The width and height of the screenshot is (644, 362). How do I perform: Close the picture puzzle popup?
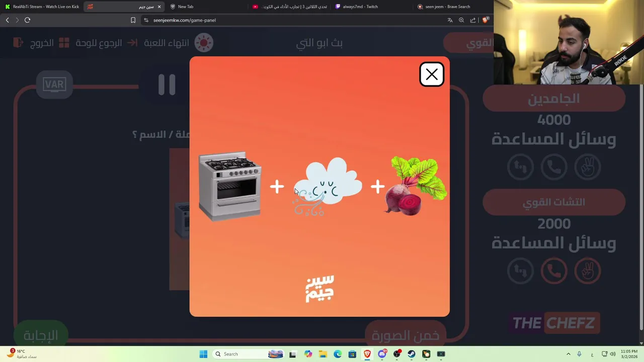click(x=432, y=74)
